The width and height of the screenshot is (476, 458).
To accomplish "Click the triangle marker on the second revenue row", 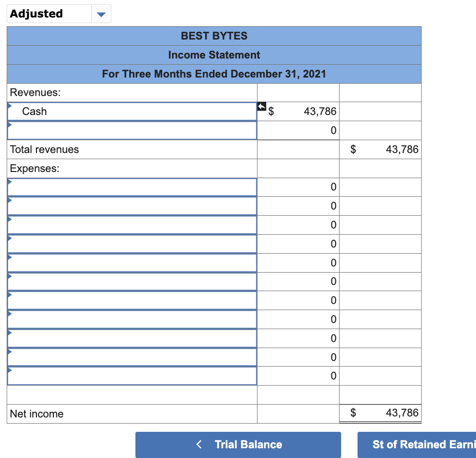I will pyautogui.click(x=9, y=123).
